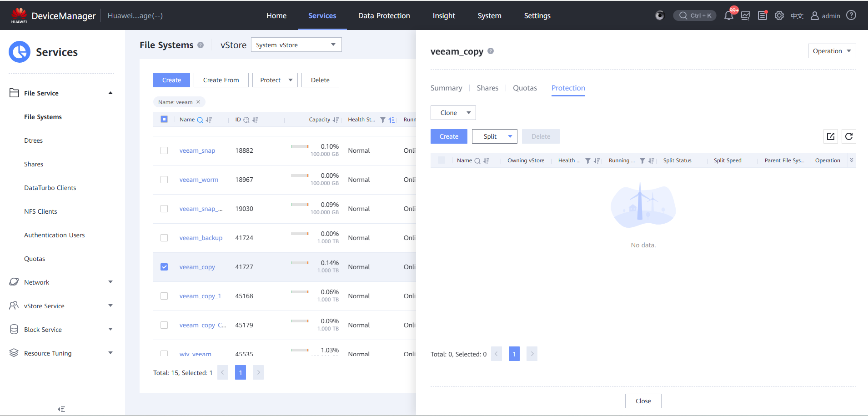Refresh the Protection clone list
868x416 pixels.
848,136
